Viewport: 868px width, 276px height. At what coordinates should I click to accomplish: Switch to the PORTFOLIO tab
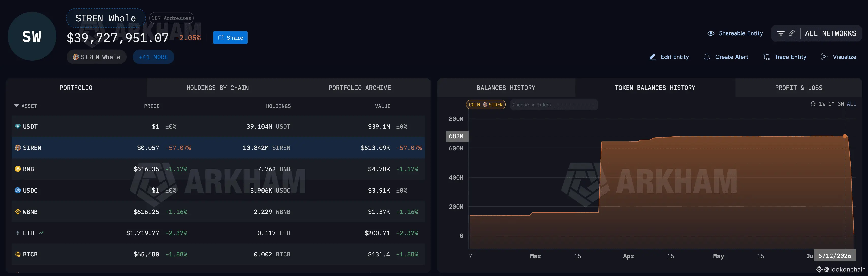click(76, 88)
